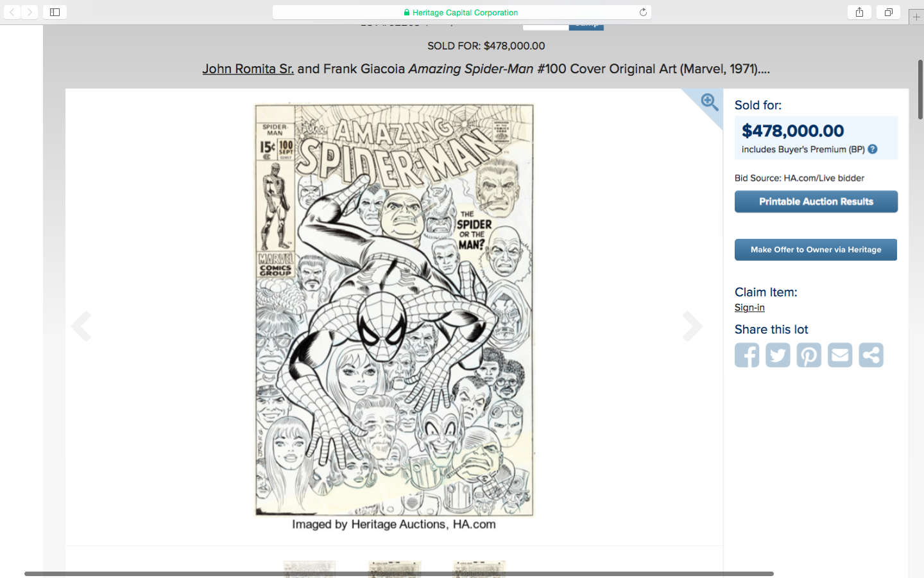Click Make Offer to Owner via Heritage

(816, 250)
